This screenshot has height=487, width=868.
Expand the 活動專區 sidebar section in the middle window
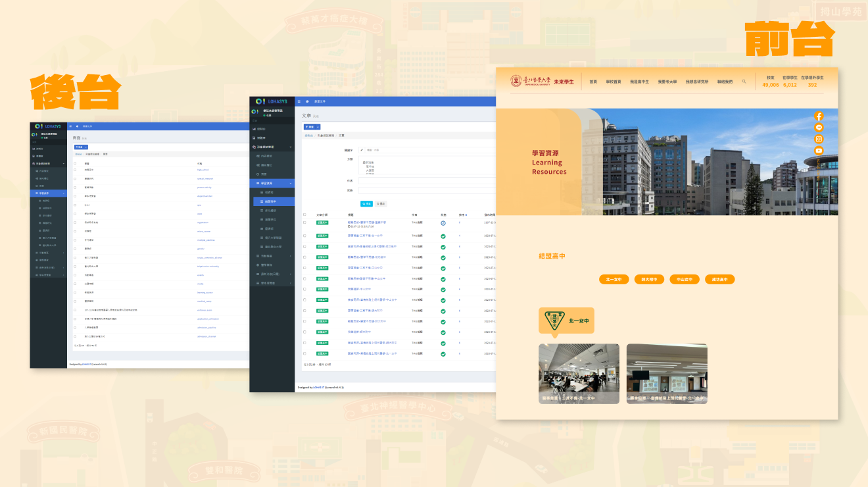coord(272,255)
